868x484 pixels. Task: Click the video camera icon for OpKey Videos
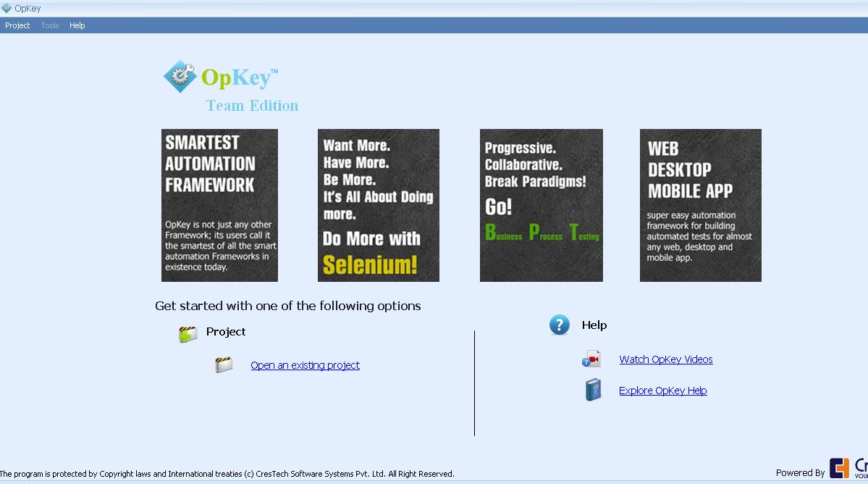(591, 359)
